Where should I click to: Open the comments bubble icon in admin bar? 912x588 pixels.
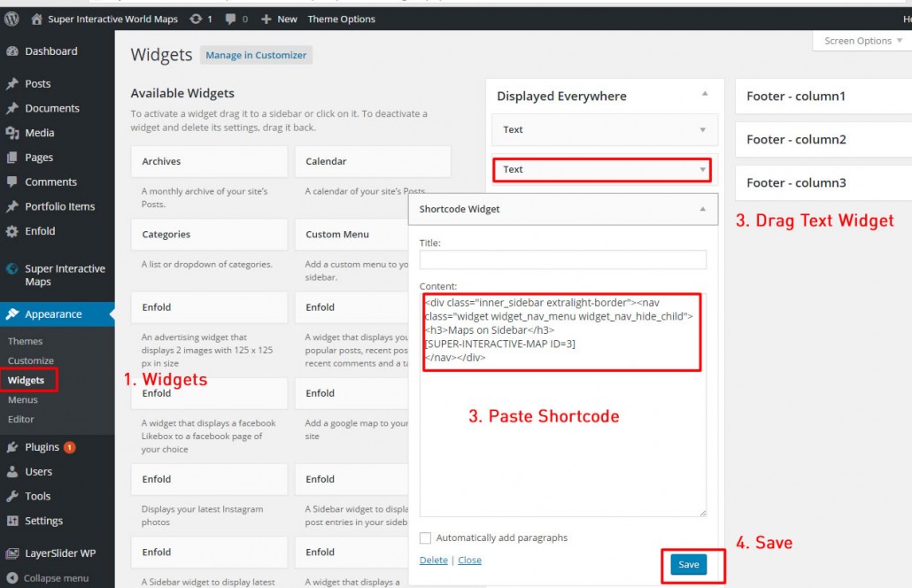click(x=231, y=19)
